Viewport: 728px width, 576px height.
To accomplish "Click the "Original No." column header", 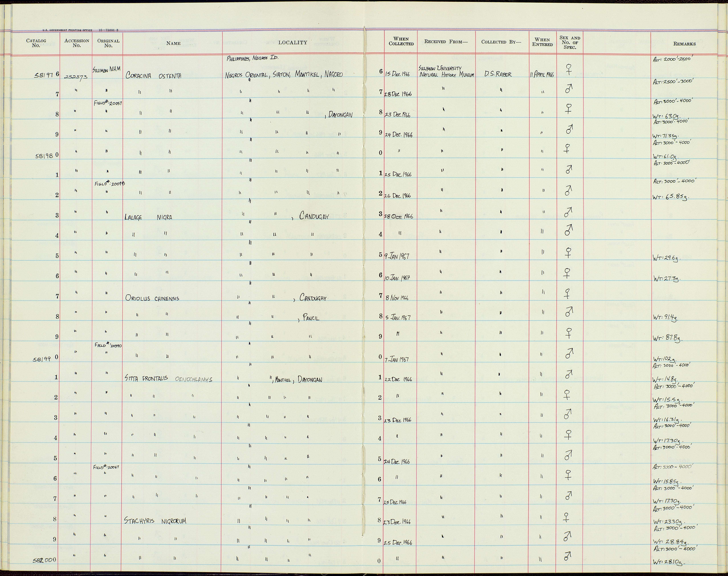I will [x=108, y=43].
